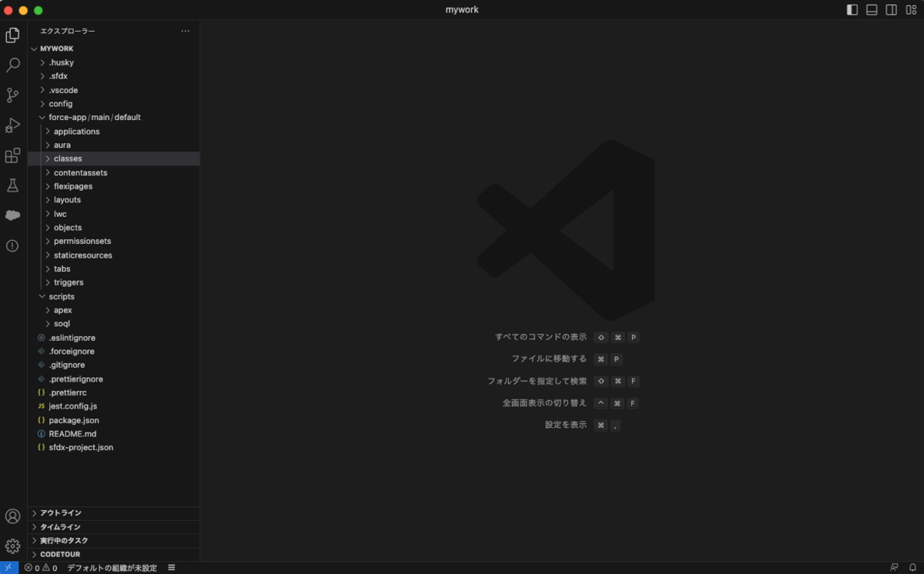Expand the soql folder under scripts
Image resolution: width=924 pixels, height=574 pixels.
tap(114, 324)
